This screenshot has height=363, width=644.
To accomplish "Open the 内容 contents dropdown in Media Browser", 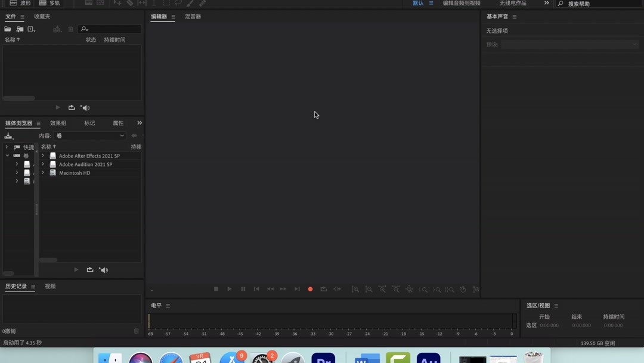I will [88, 136].
